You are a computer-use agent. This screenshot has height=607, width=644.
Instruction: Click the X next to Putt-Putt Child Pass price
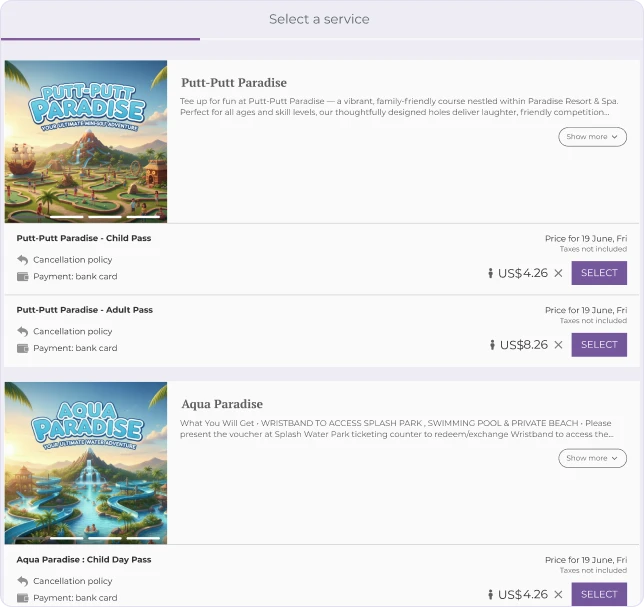(558, 273)
